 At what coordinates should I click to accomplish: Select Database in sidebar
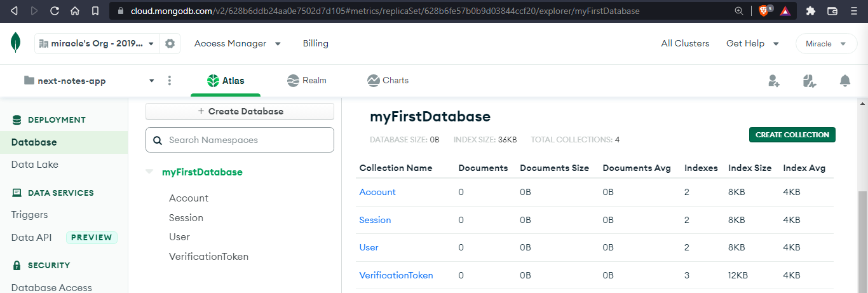click(x=64, y=142)
